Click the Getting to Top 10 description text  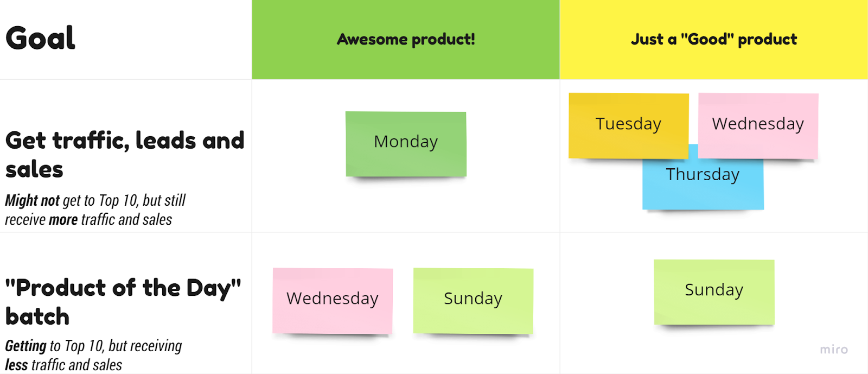[93, 355]
